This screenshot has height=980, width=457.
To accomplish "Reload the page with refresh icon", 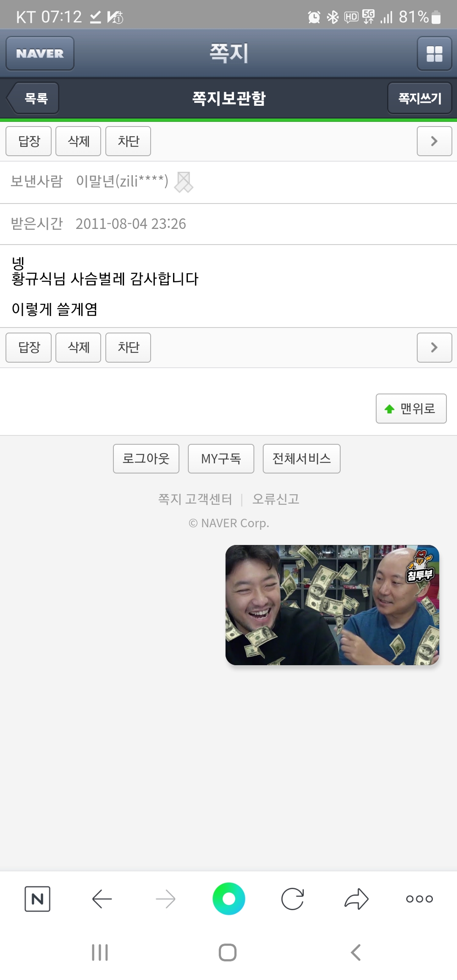I will point(292,899).
